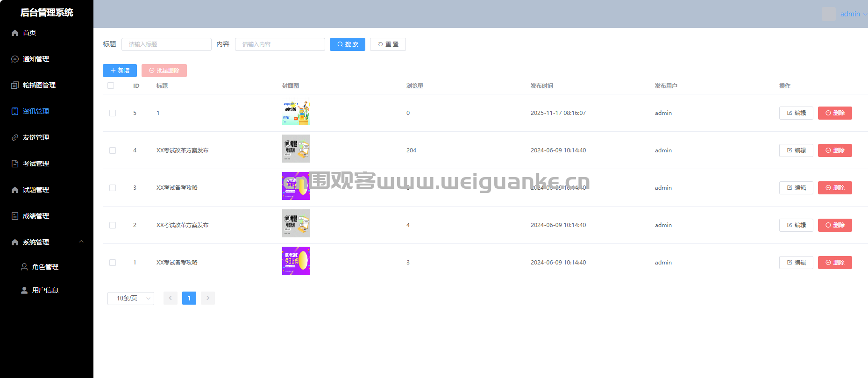Go to 试题管理 menu item
Screen dimensions: 868x378
pos(36,190)
